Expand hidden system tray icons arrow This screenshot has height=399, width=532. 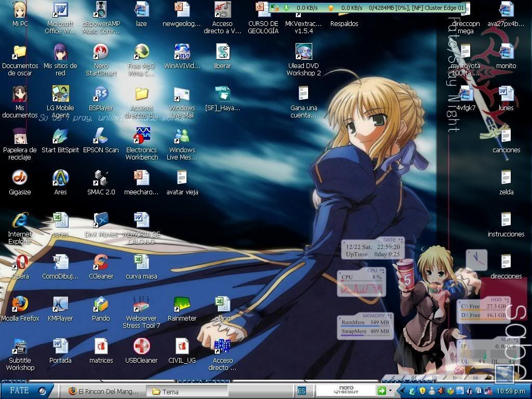pyautogui.click(x=403, y=391)
